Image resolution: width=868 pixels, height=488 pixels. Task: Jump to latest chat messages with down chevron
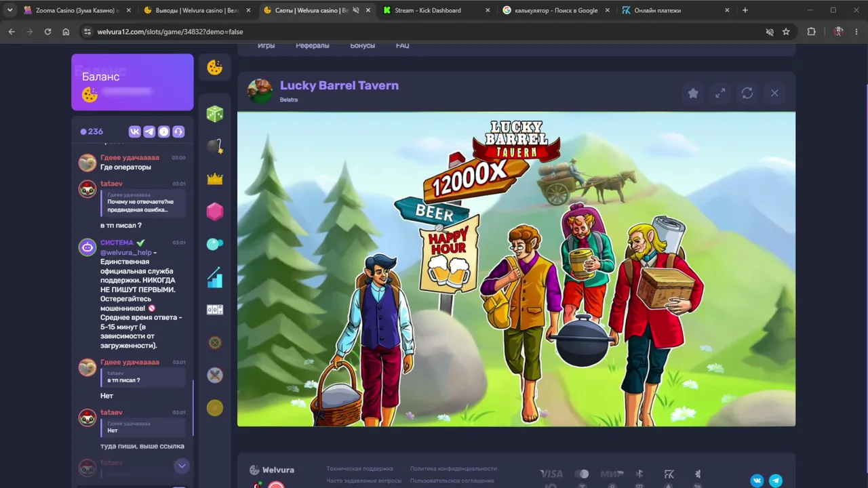182,466
